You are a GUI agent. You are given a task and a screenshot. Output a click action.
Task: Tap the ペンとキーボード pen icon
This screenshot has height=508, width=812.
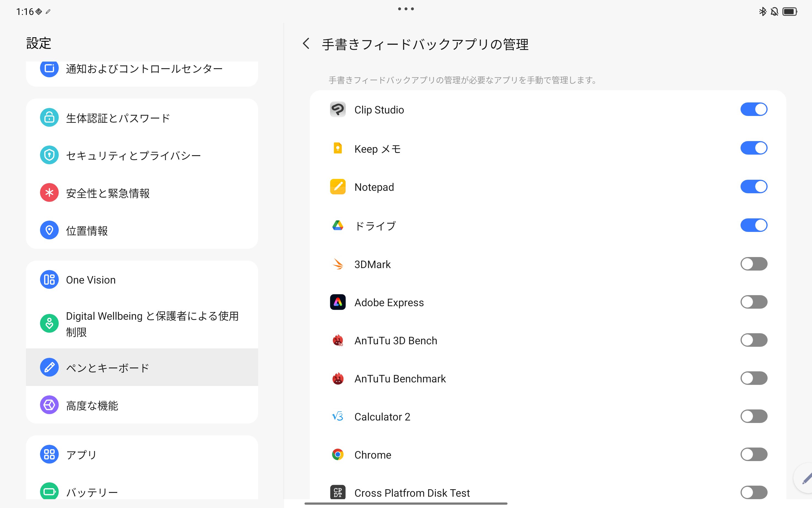tap(49, 367)
